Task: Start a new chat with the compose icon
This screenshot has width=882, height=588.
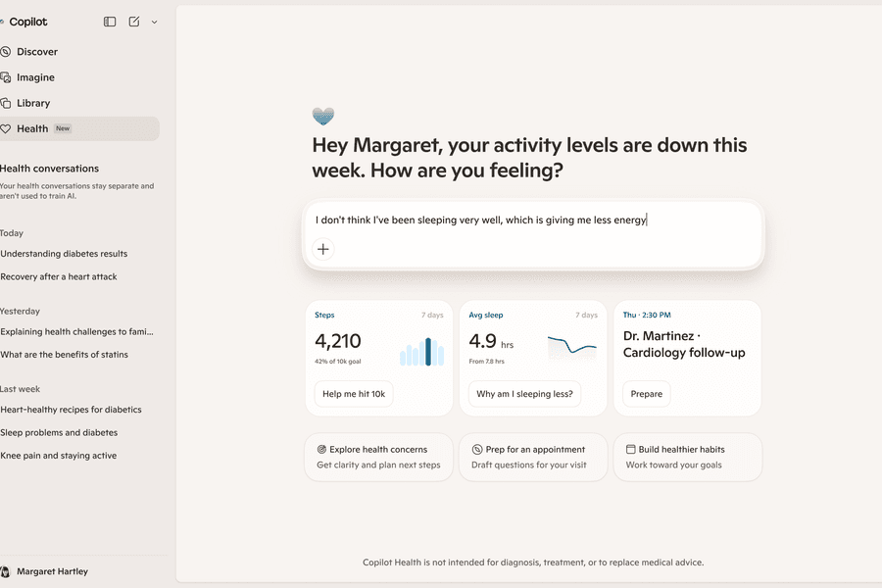Action: click(x=132, y=21)
